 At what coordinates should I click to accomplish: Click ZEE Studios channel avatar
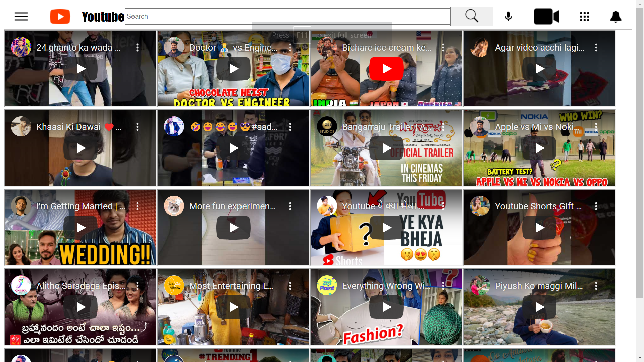click(327, 127)
